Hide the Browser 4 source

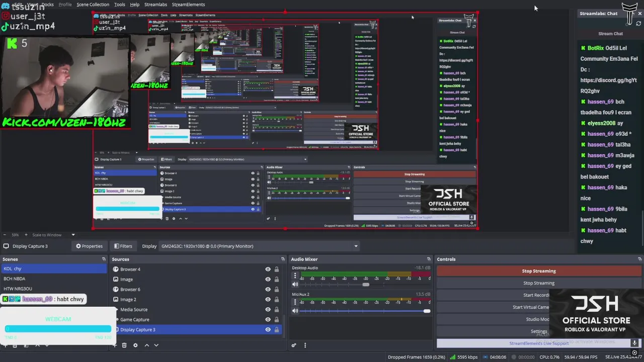[268, 269]
